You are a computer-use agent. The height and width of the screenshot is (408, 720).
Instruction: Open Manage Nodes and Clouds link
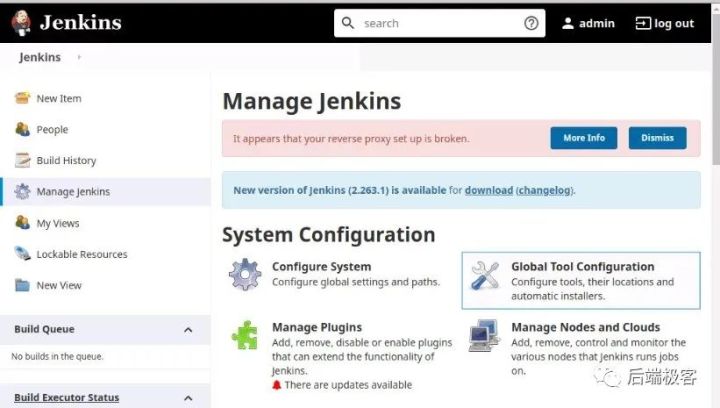(585, 327)
